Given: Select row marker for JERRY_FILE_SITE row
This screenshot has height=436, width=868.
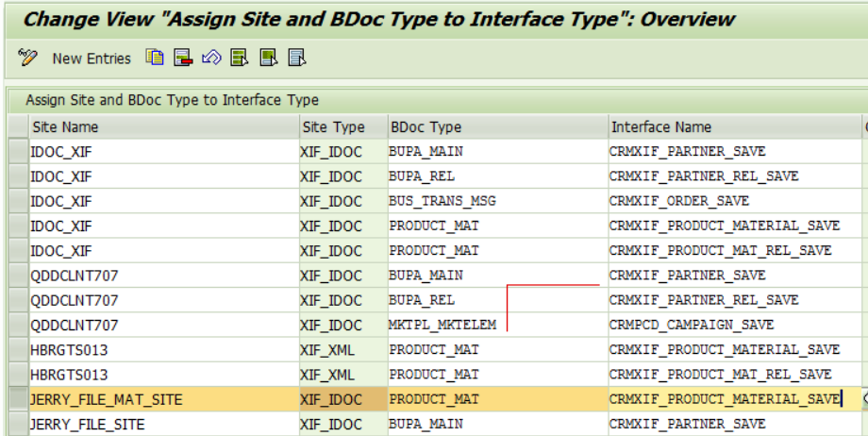Looking at the screenshot, I should [x=18, y=424].
